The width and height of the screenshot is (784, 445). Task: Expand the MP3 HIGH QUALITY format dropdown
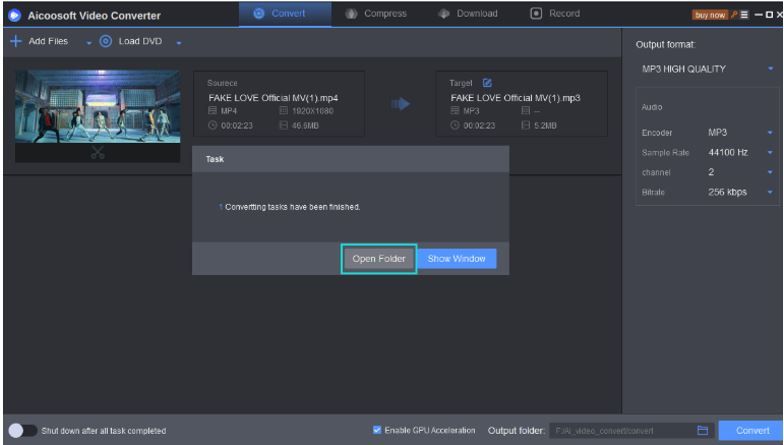771,69
